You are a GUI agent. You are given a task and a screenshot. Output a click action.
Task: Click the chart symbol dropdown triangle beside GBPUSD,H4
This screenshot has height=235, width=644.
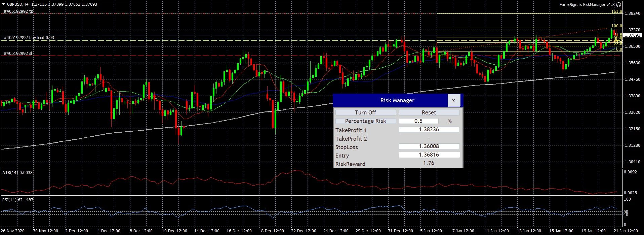coord(3,4)
